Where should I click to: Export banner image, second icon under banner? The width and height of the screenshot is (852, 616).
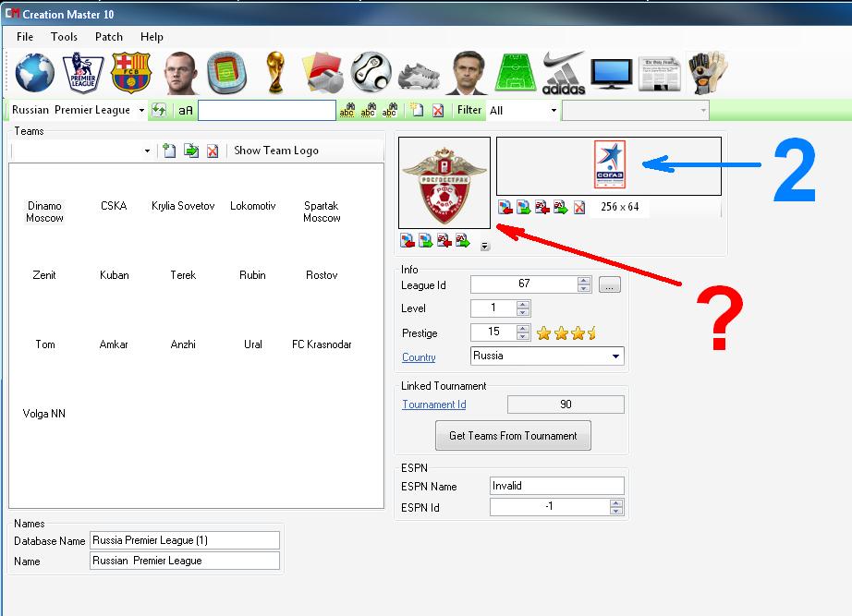[524, 207]
